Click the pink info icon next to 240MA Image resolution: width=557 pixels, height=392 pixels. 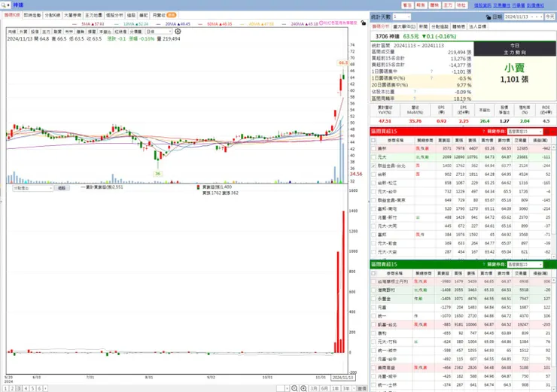(x=321, y=23)
